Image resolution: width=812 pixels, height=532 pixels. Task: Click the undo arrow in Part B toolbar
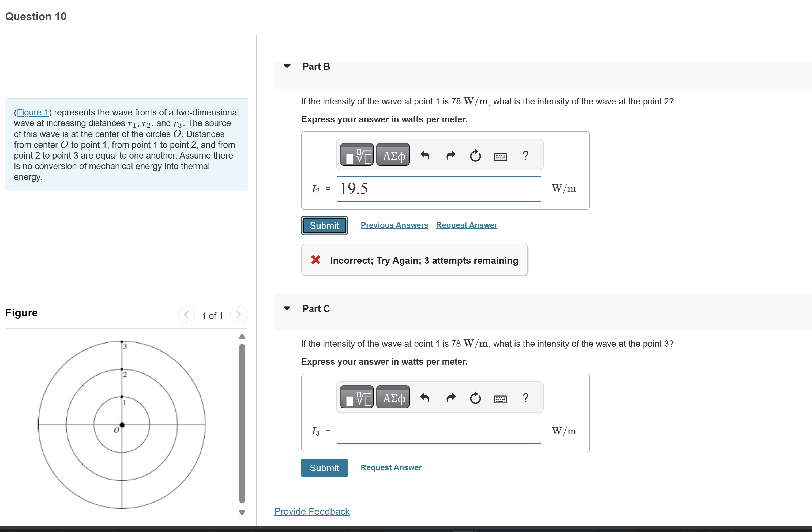[425, 156]
